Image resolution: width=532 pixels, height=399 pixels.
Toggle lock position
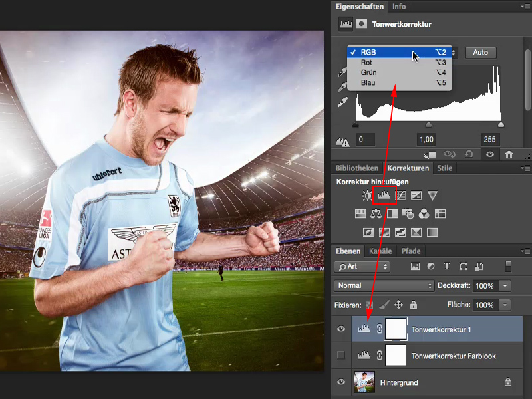pyautogui.click(x=398, y=305)
